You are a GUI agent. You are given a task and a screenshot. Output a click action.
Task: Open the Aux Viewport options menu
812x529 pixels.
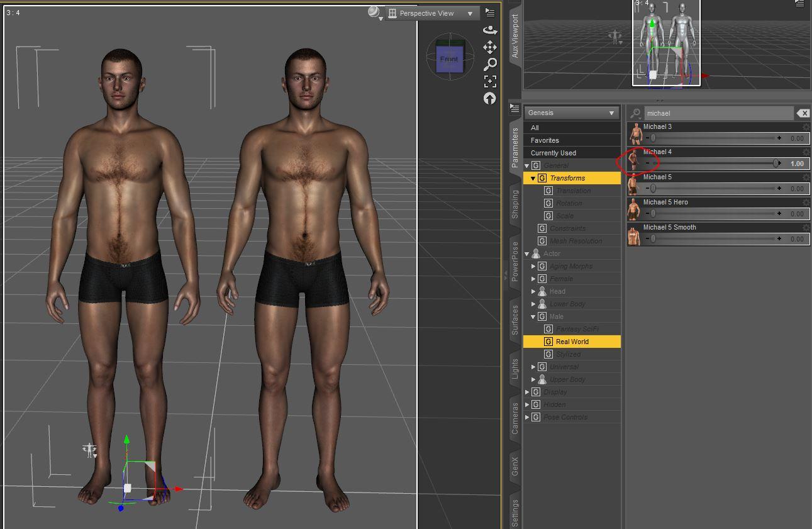800,3
